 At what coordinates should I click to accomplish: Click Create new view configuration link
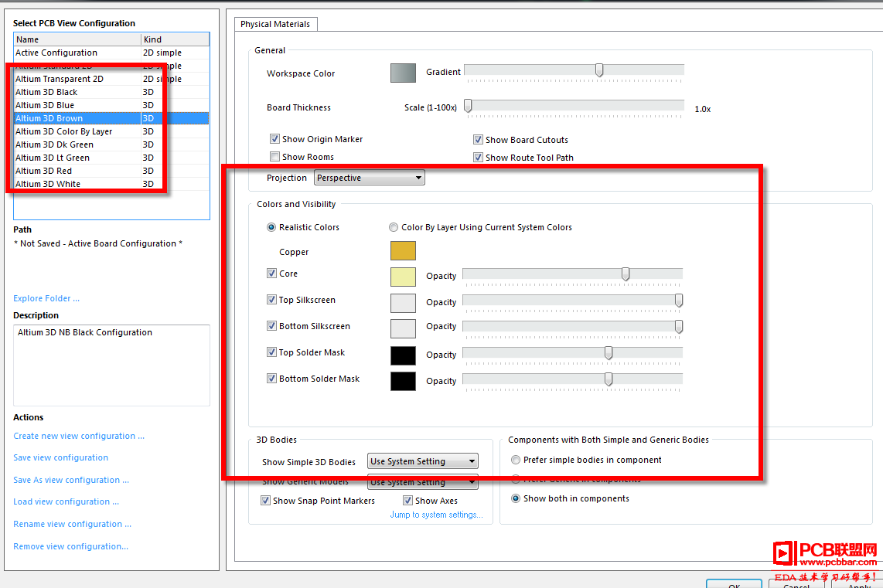click(79, 436)
